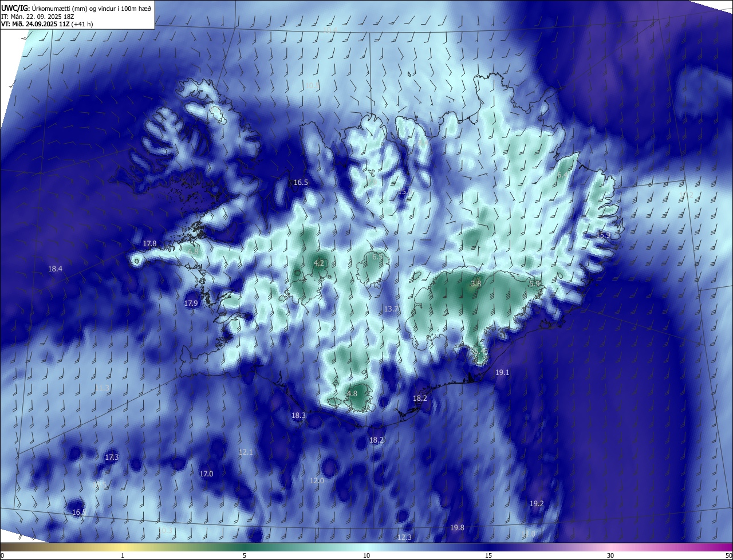The image size is (733, 560).
Task: Click the 13.7 value label
Action: [x=391, y=309]
